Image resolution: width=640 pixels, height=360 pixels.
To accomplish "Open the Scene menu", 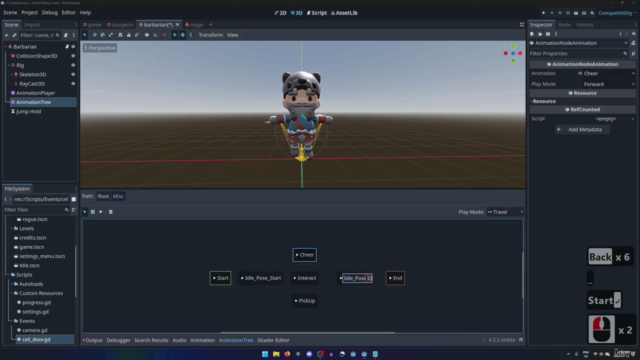I will (x=10, y=13).
